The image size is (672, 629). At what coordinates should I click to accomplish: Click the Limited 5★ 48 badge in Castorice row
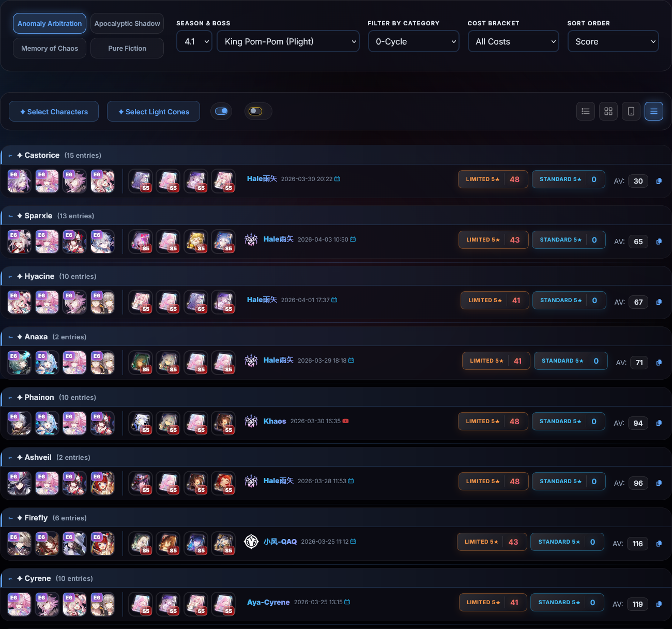coord(493,179)
